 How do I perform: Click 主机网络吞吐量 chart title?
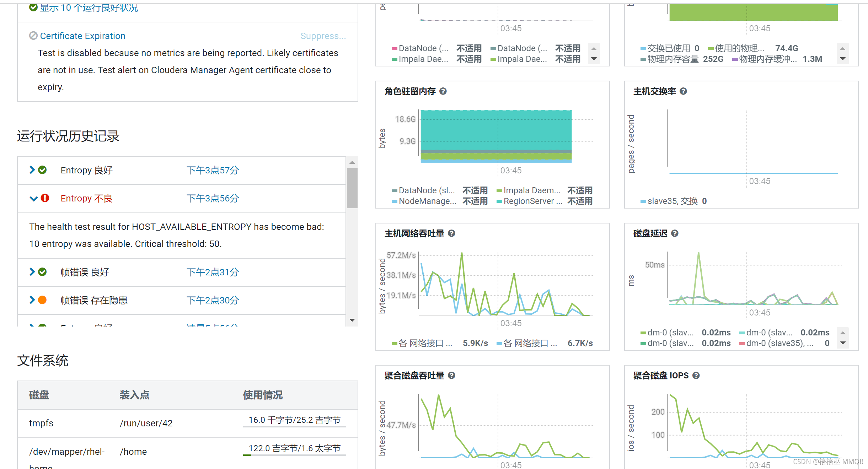tap(414, 233)
